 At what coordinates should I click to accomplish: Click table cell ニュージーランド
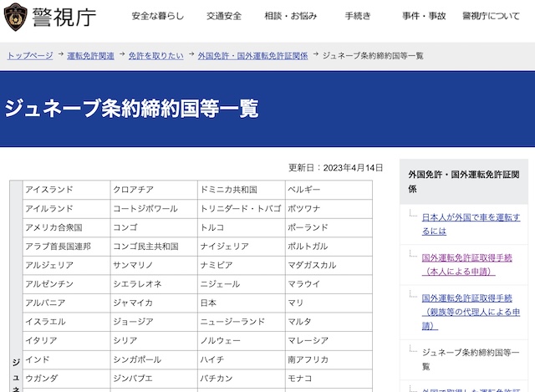click(x=242, y=322)
